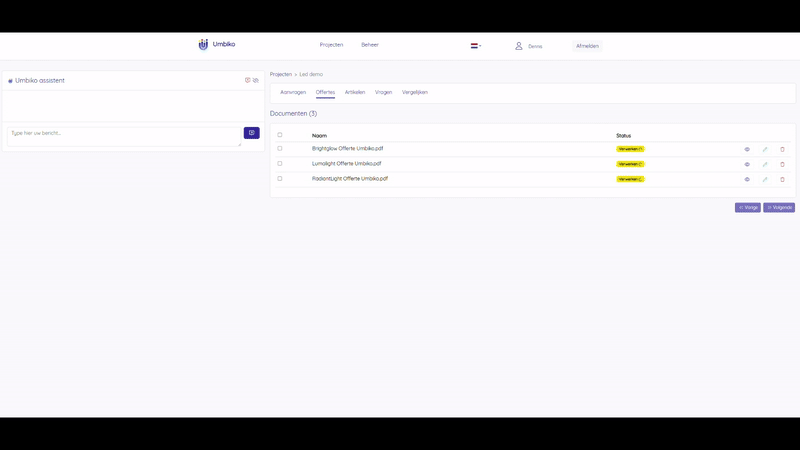
Task: Click the Status column header
Action: pyautogui.click(x=623, y=136)
